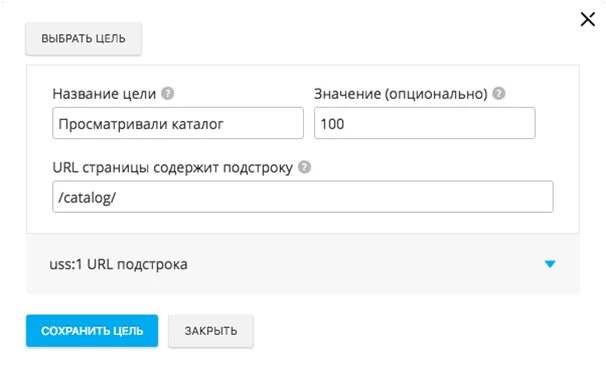Click empty space right of /catalog/ in field
Screen dimensions: 606x367
pos(332,197)
